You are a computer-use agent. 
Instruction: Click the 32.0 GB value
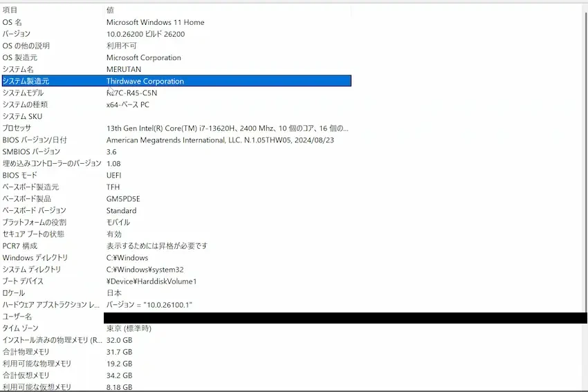click(x=119, y=340)
